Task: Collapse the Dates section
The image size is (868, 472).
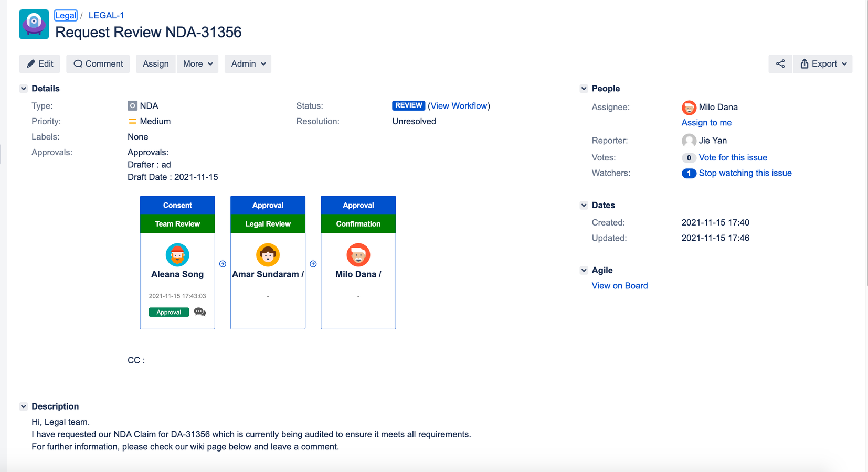Action: point(584,206)
